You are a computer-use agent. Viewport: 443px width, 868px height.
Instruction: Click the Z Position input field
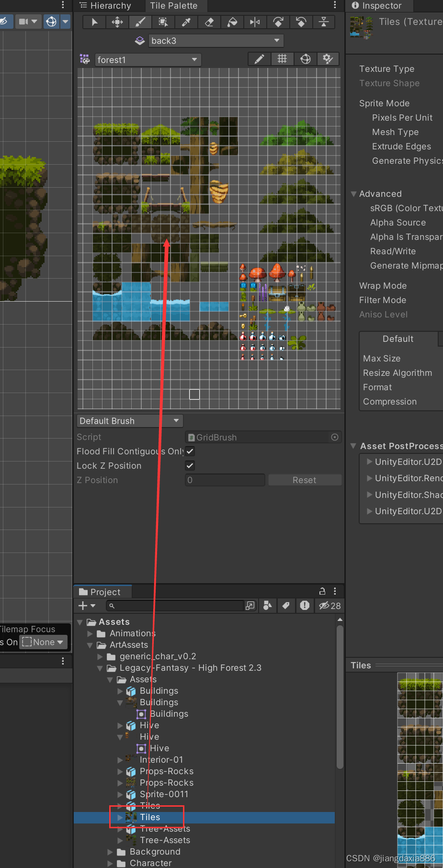click(x=225, y=480)
